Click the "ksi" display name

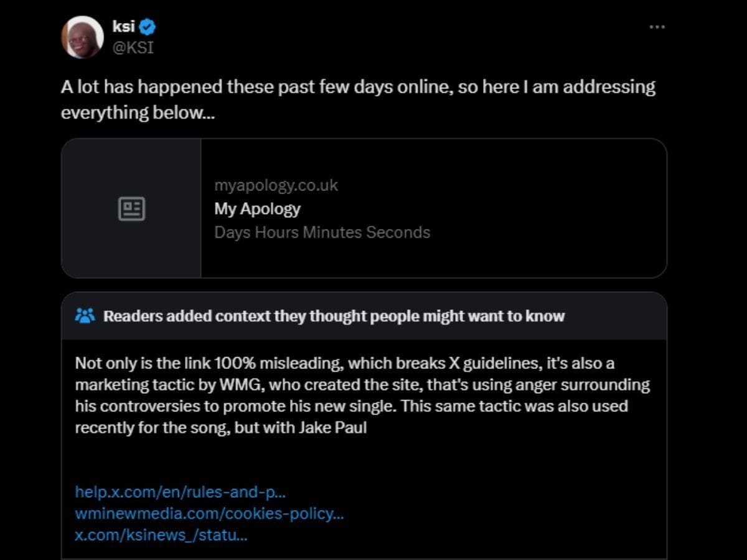[x=124, y=27]
